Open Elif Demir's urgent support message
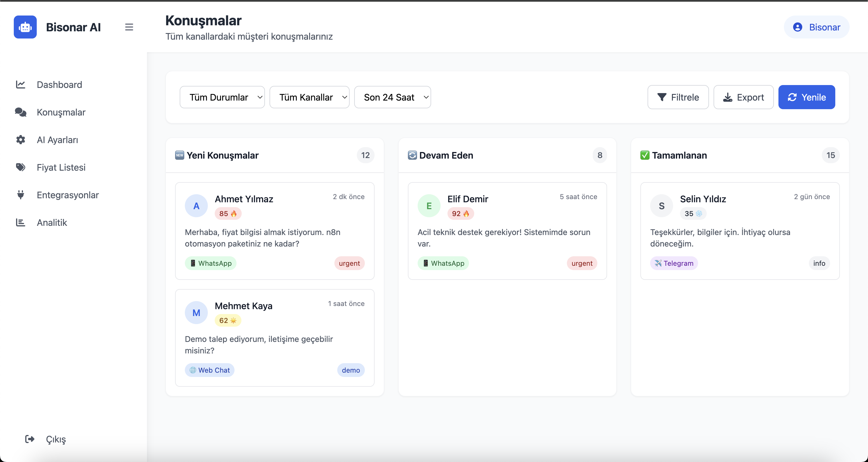Screen dimensions: 868x462 (504, 238)
